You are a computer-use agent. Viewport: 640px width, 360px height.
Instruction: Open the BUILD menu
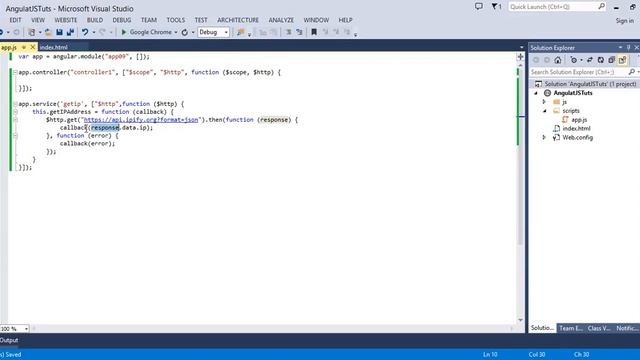click(x=95, y=20)
